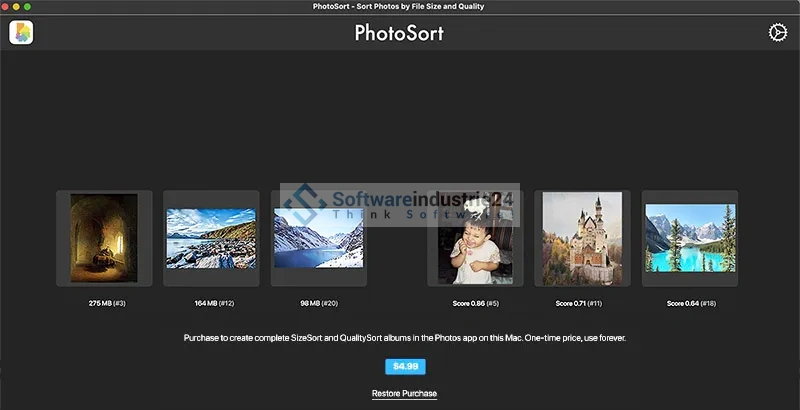
Task: Open the rocky lake shore photo thumbnail
Action: pyautogui.click(x=211, y=238)
